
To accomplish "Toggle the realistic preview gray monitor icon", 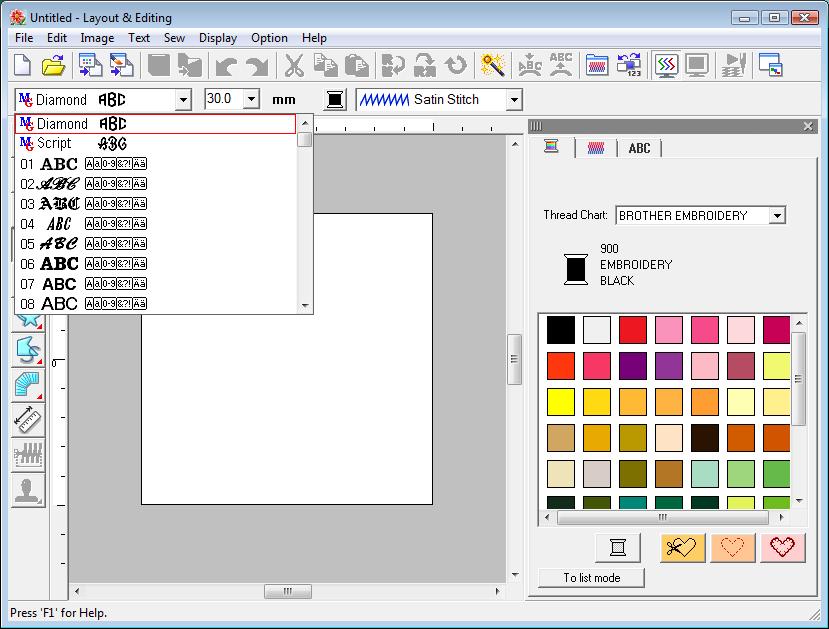I will pyautogui.click(x=697, y=65).
